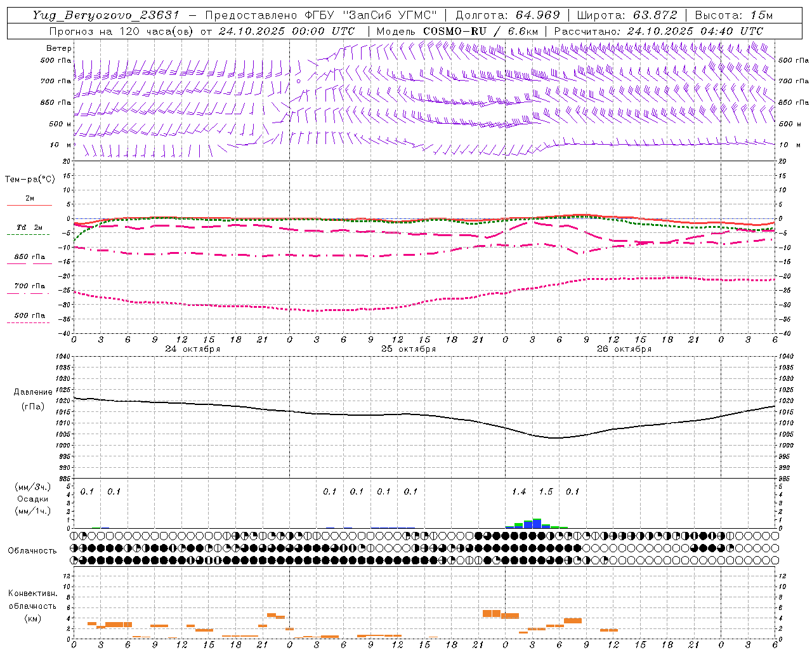This screenshot has height=650, width=812.
Task: Click the (км) convective height unit label
Action: click(33, 618)
